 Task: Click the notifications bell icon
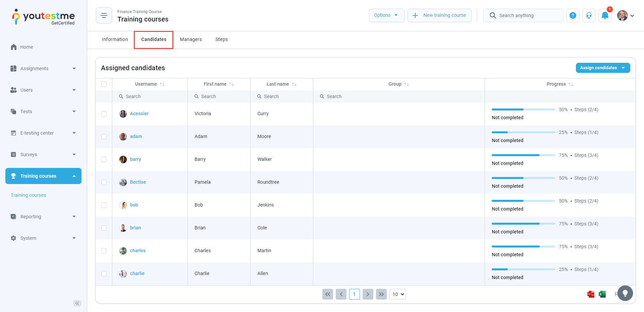[605, 15]
